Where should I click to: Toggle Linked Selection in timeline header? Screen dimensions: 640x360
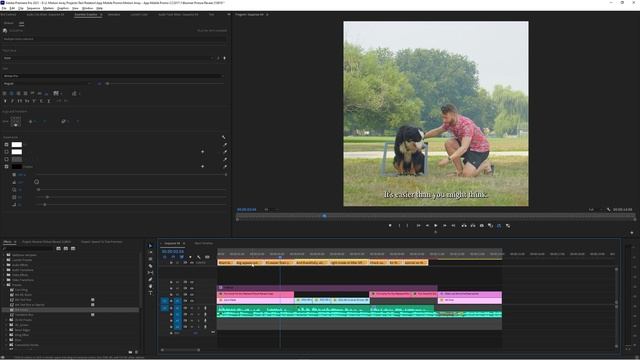[x=181, y=257]
